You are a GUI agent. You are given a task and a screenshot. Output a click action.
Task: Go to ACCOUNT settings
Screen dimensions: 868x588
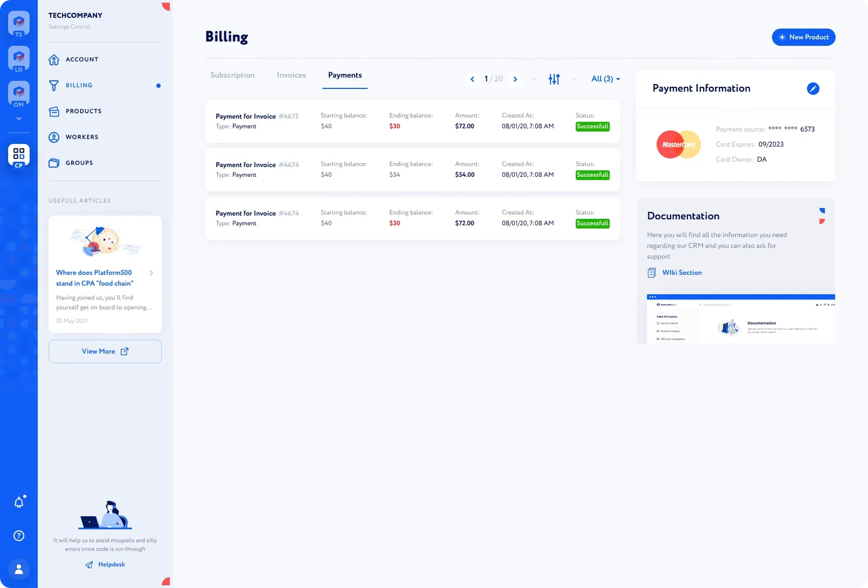pos(82,60)
